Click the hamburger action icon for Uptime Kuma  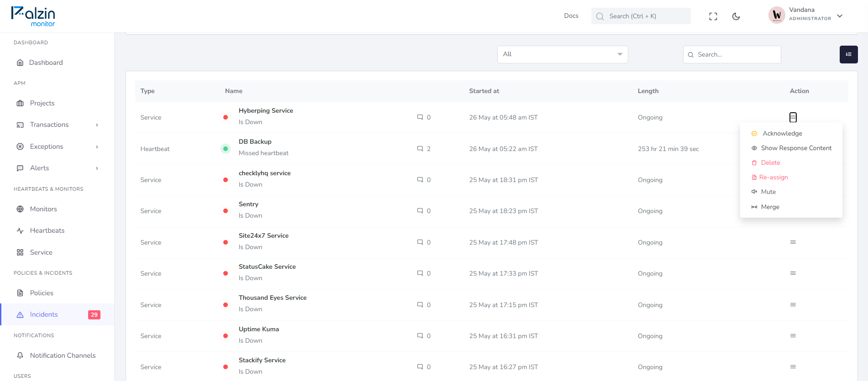tap(793, 336)
